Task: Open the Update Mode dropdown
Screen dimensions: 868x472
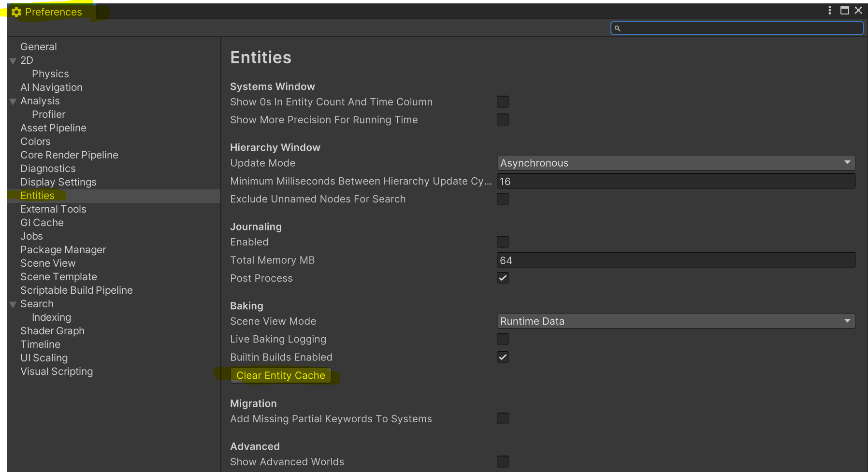Action: (x=676, y=163)
